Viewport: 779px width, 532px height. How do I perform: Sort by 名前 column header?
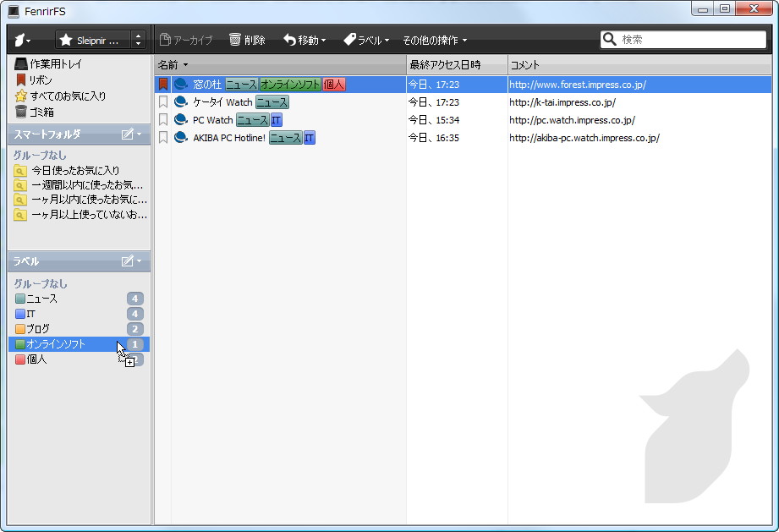coord(280,64)
